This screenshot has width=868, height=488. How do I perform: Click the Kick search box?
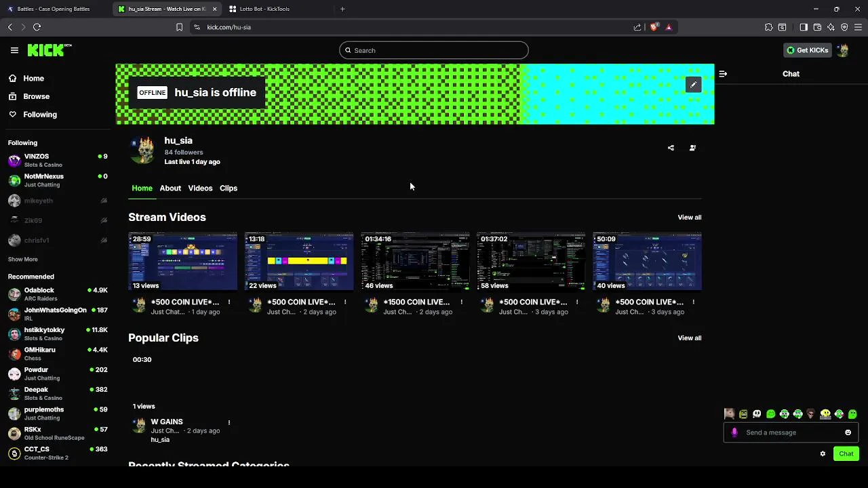pyautogui.click(x=434, y=50)
